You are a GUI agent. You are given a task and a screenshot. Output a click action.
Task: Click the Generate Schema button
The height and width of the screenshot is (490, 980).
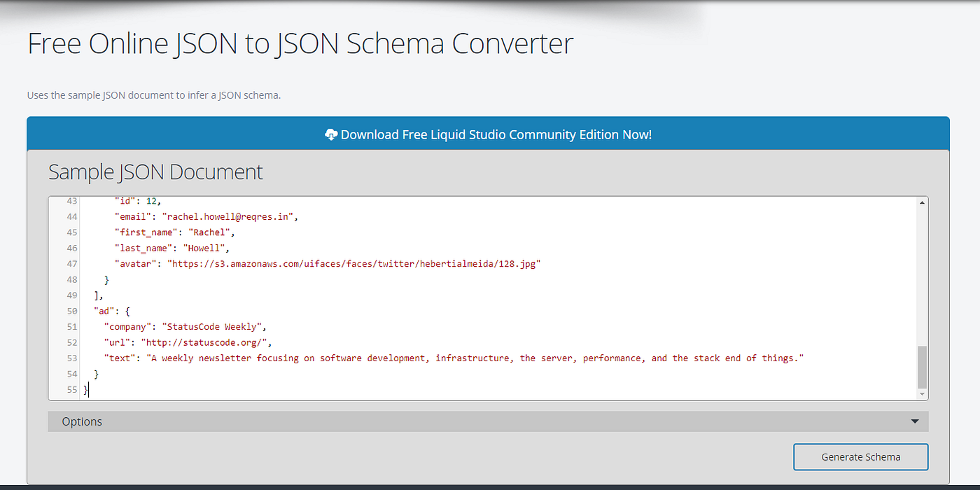click(x=860, y=456)
